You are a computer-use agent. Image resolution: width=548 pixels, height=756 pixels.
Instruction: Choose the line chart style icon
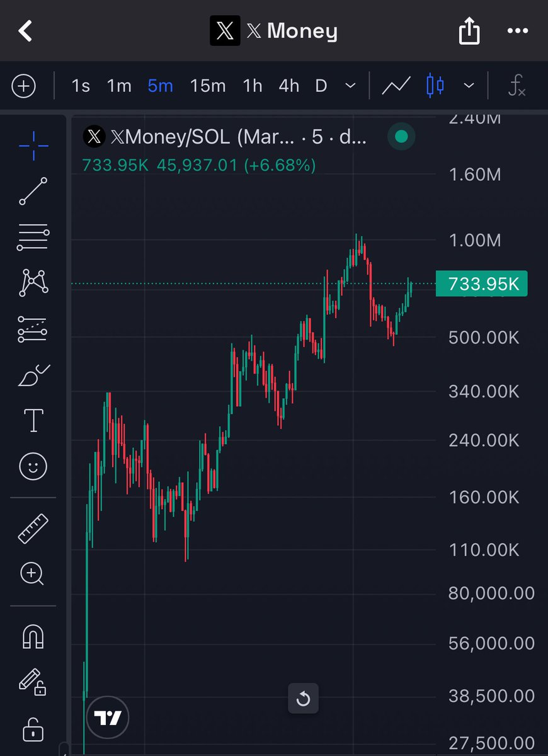point(397,86)
